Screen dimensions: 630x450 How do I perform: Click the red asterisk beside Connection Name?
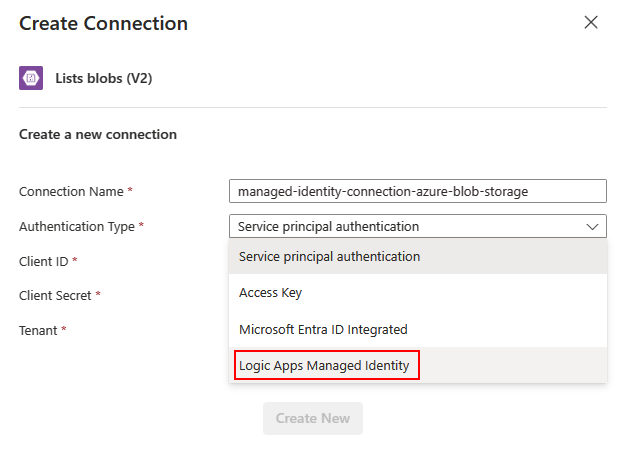point(130,191)
